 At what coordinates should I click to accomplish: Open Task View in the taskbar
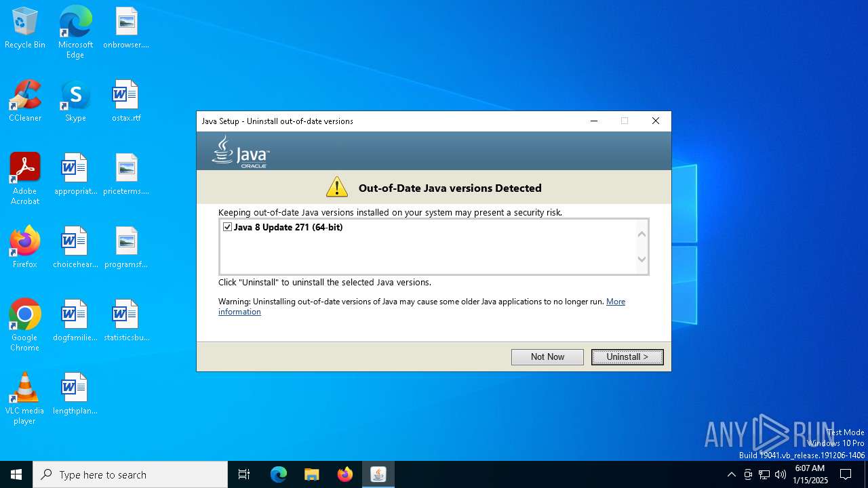(x=244, y=474)
